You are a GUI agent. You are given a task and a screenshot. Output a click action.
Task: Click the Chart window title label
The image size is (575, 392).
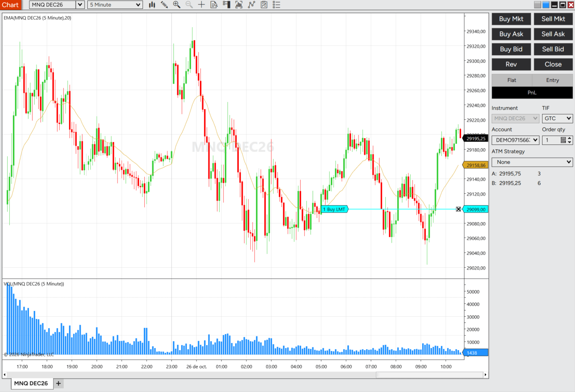tap(10, 4)
